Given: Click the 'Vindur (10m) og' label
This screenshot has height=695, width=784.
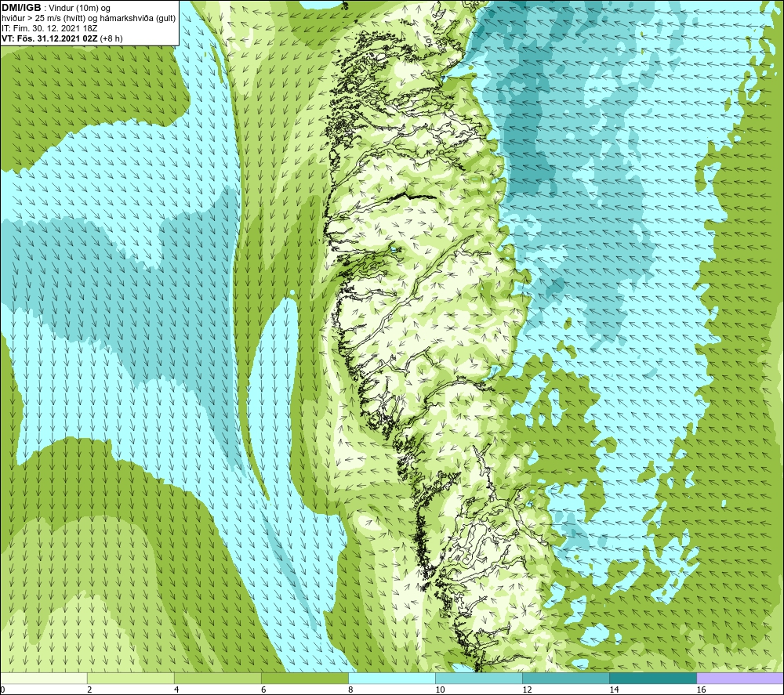Looking at the screenshot, I should pos(81,9).
